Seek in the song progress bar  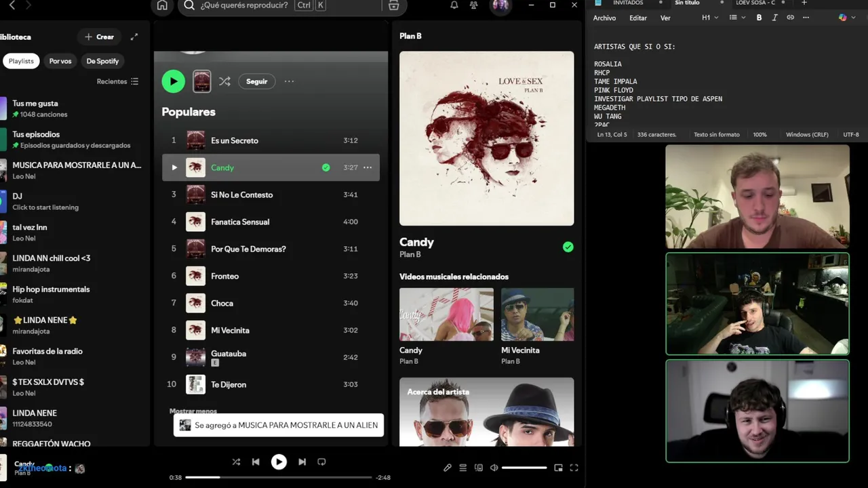pyautogui.click(x=279, y=477)
